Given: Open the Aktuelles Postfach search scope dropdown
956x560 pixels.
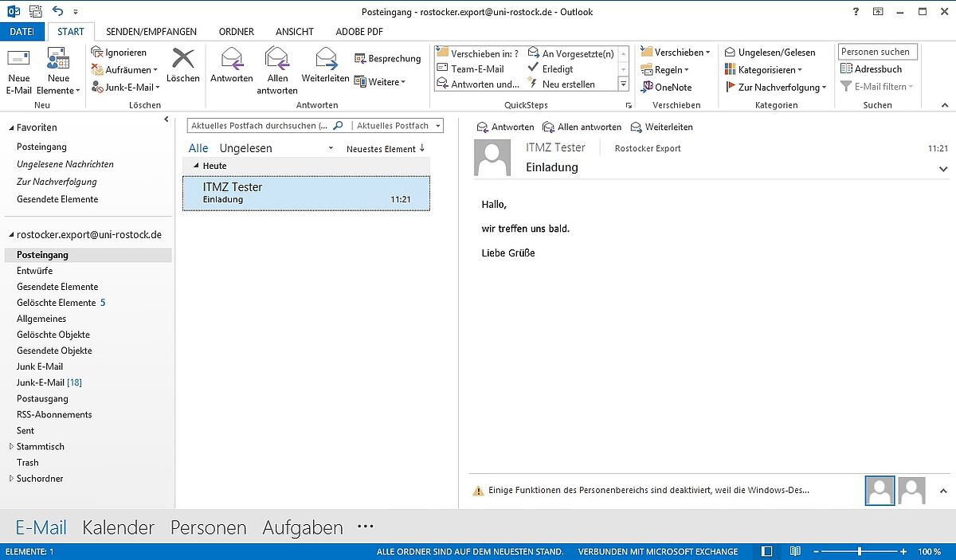Looking at the screenshot, I should [x=437, y=126].
